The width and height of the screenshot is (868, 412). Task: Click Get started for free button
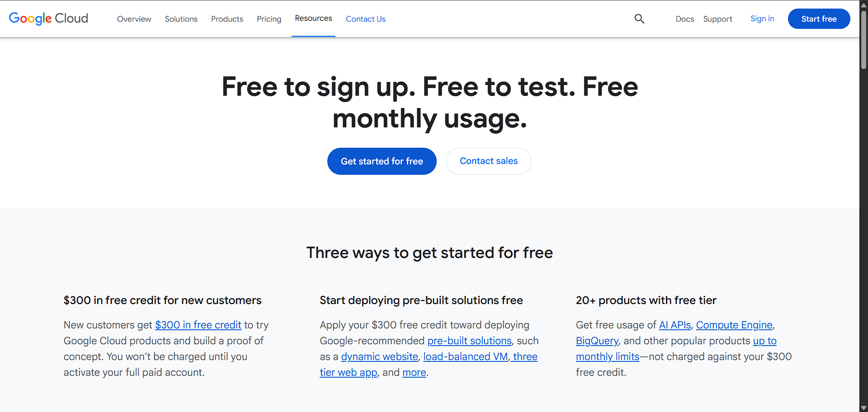[x=382, y=161]
